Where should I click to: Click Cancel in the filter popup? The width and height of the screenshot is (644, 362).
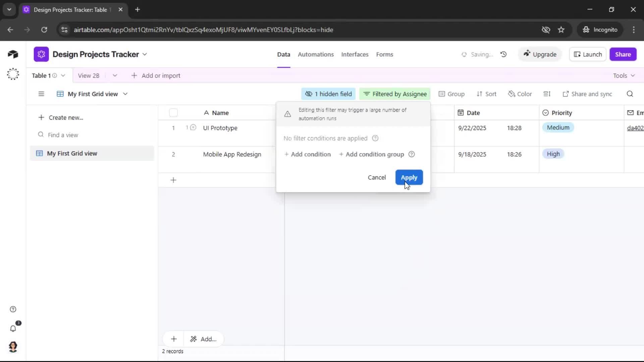pos(377,178)
